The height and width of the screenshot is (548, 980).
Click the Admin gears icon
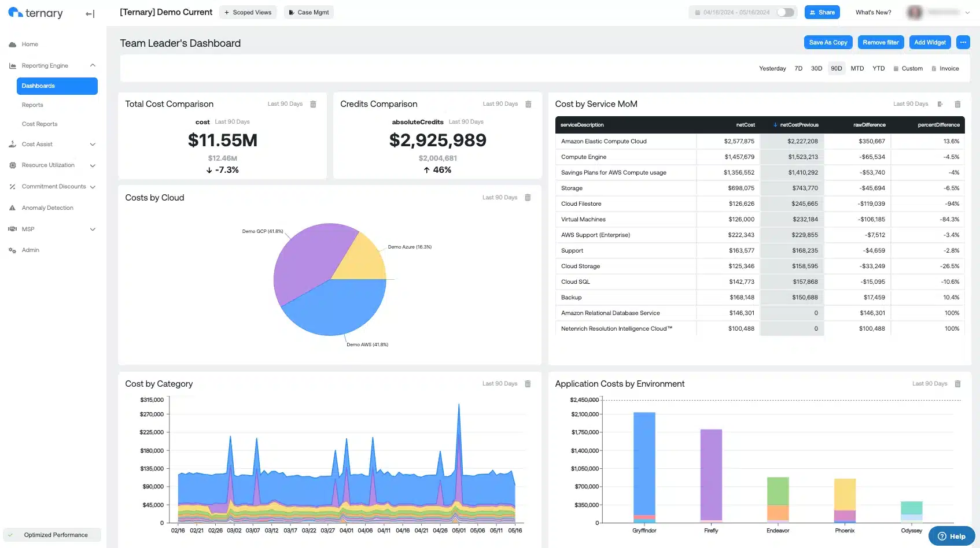[x=12, y=250]
